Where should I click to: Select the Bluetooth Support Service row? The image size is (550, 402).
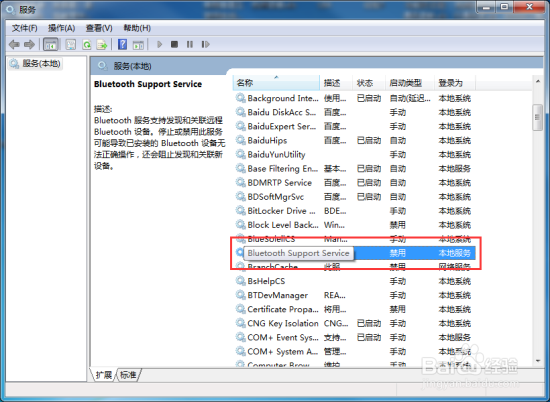(355, 253)
